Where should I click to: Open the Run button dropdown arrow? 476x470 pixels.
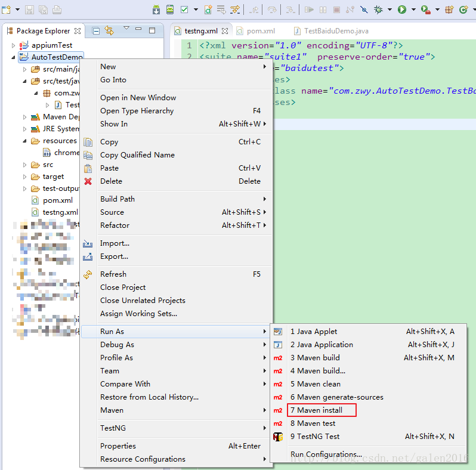(413, 10)
